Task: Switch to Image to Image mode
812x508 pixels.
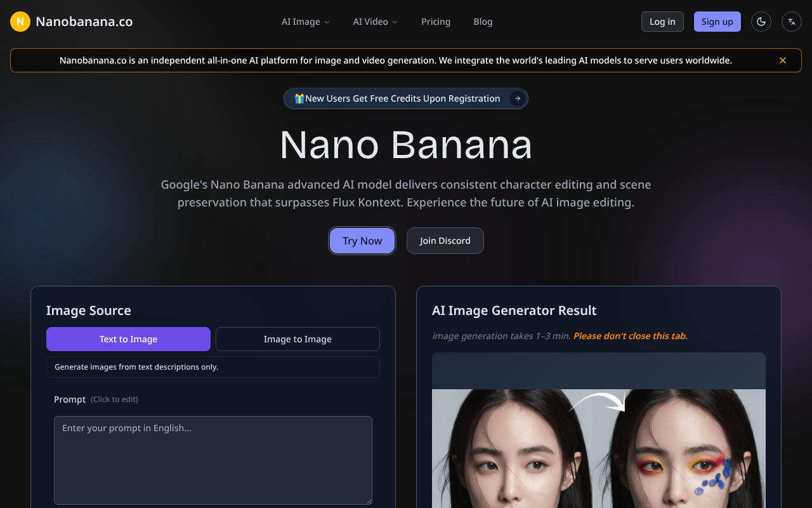Action: (x=298, y=338)
